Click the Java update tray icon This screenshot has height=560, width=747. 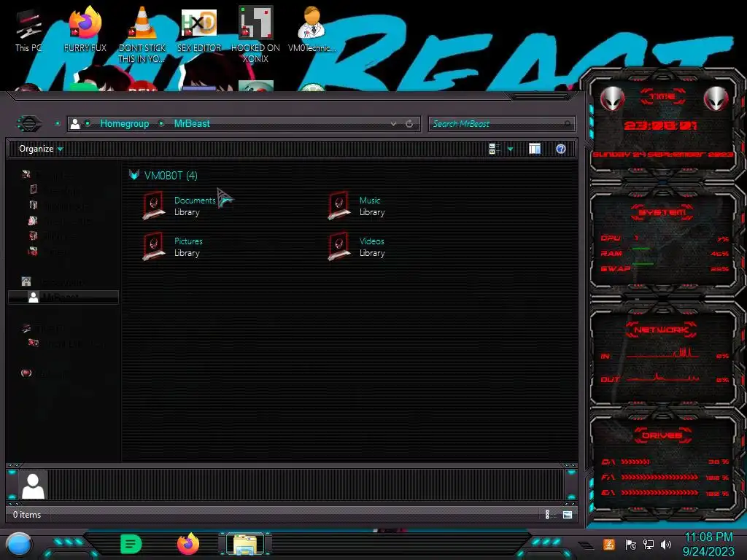pos(609,544)
